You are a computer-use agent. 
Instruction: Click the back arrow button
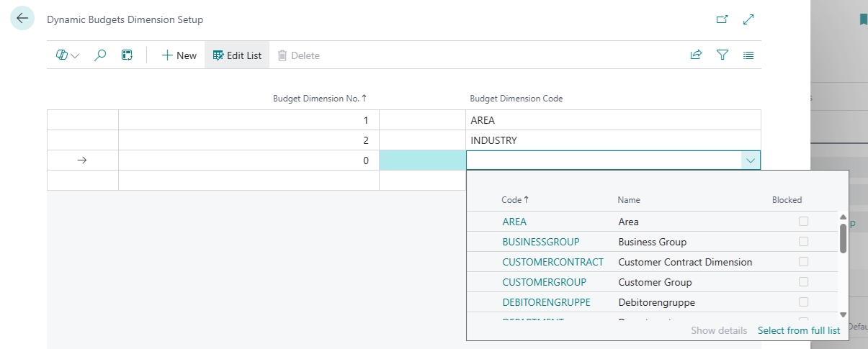point(22,19)
